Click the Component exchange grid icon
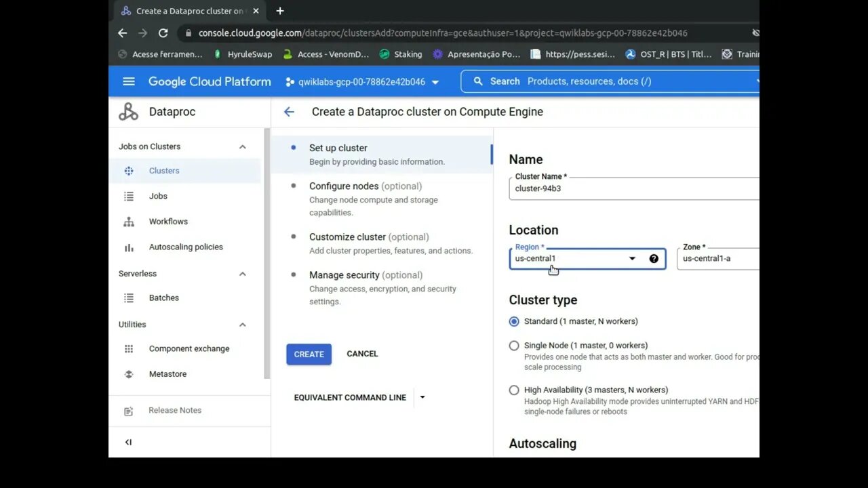868x488 pixels. (129, 349)
